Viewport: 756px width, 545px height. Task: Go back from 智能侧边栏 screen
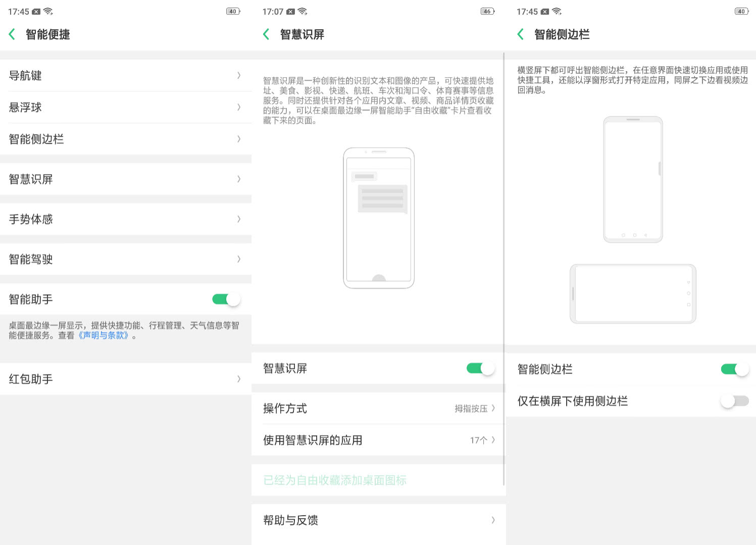coord(521,34)
